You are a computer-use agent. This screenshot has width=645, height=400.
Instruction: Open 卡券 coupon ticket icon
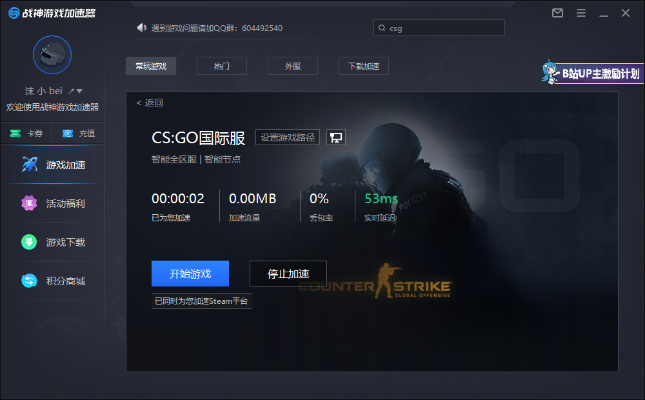coord(16,133)
